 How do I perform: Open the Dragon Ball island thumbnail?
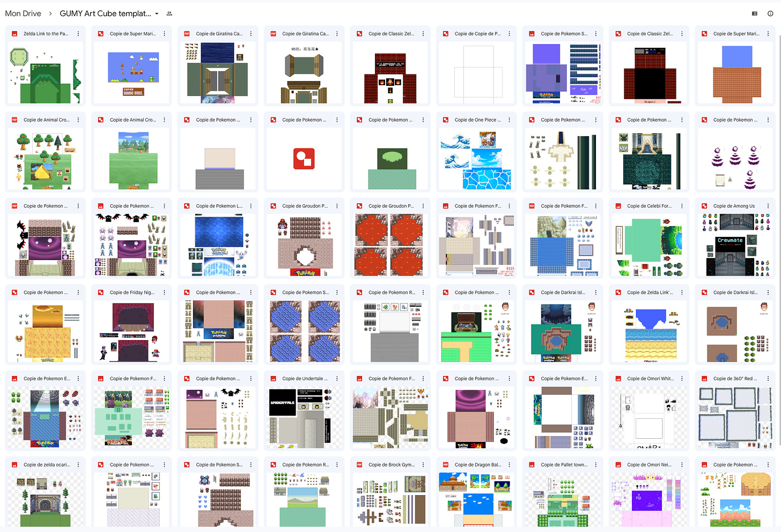(x=477, y=499)
